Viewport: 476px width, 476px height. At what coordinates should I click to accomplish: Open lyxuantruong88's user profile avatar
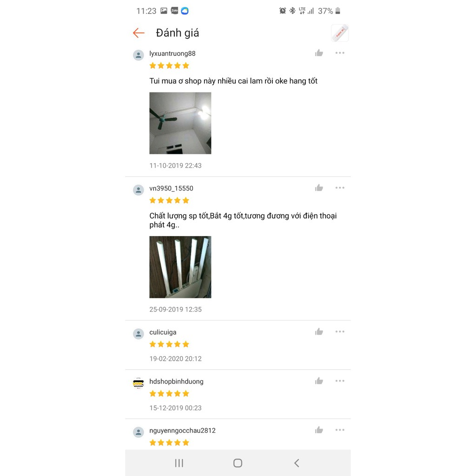139,55
